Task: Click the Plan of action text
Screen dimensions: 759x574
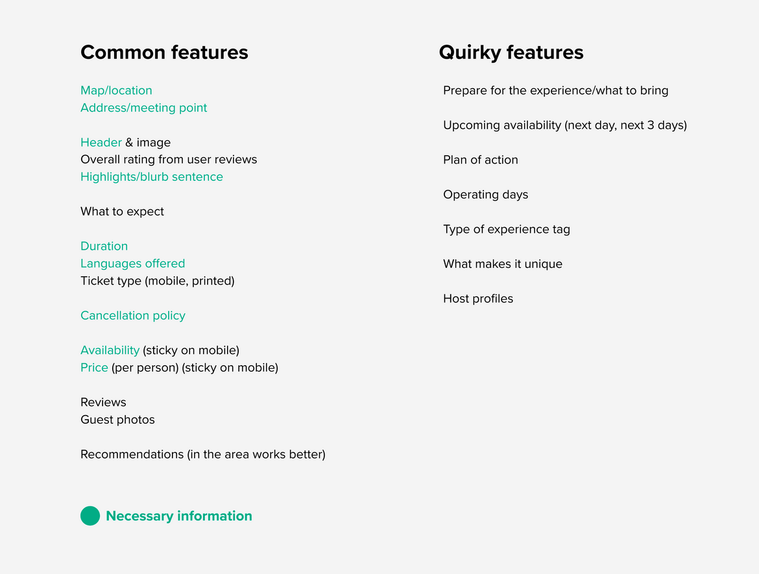Action: 480,160
